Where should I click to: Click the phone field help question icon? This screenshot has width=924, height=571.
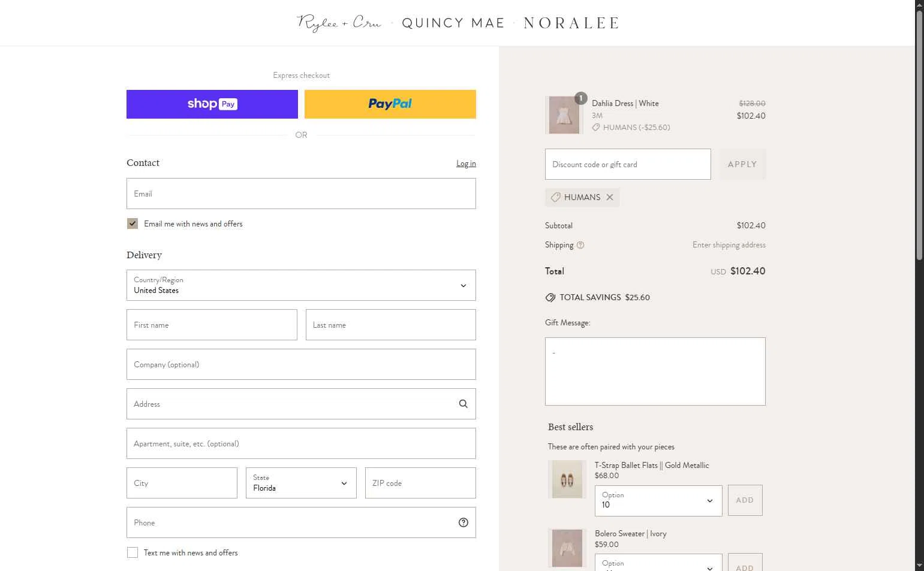(463, 522)
